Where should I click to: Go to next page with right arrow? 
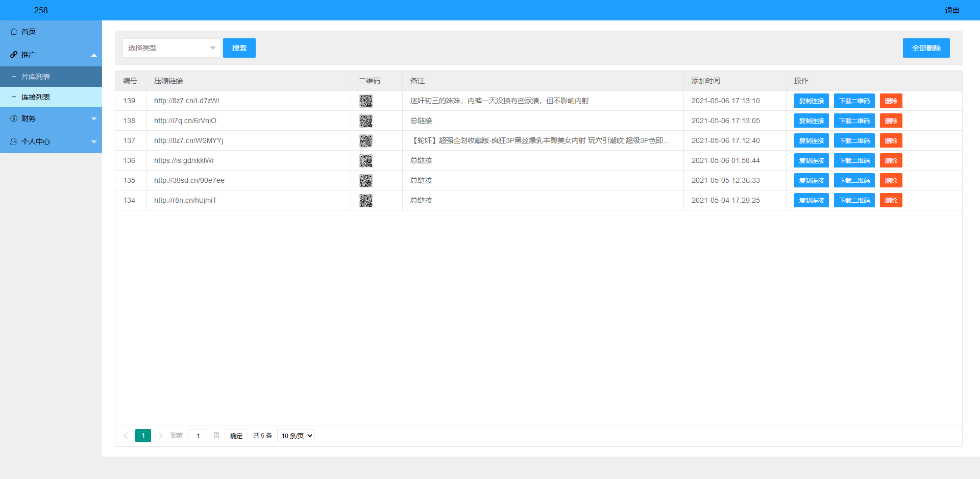(x=161, y=436)
